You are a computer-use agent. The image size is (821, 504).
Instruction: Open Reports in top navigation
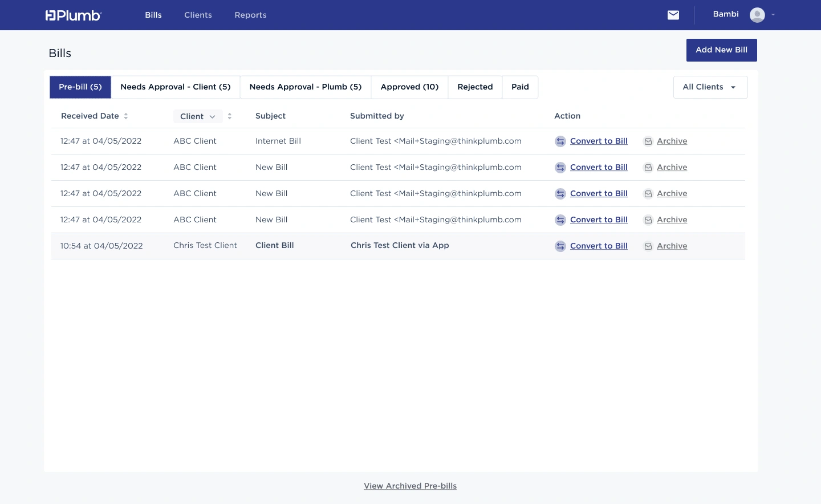click(250, 15)
